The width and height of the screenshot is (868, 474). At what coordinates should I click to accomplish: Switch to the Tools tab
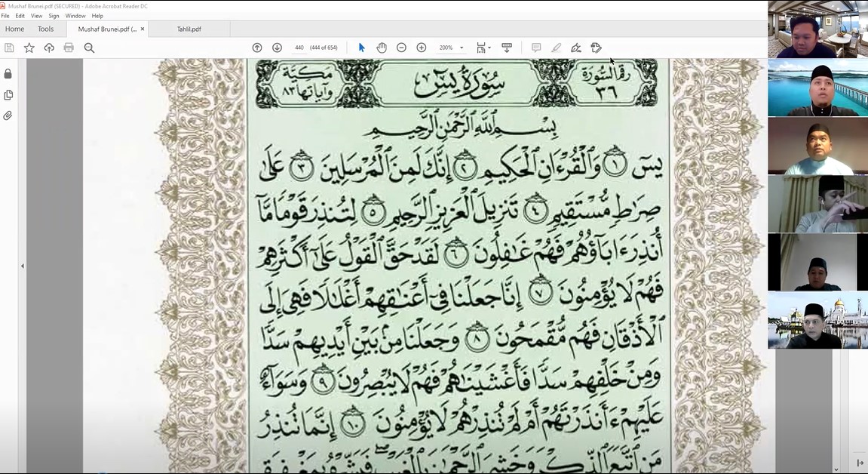45,29
